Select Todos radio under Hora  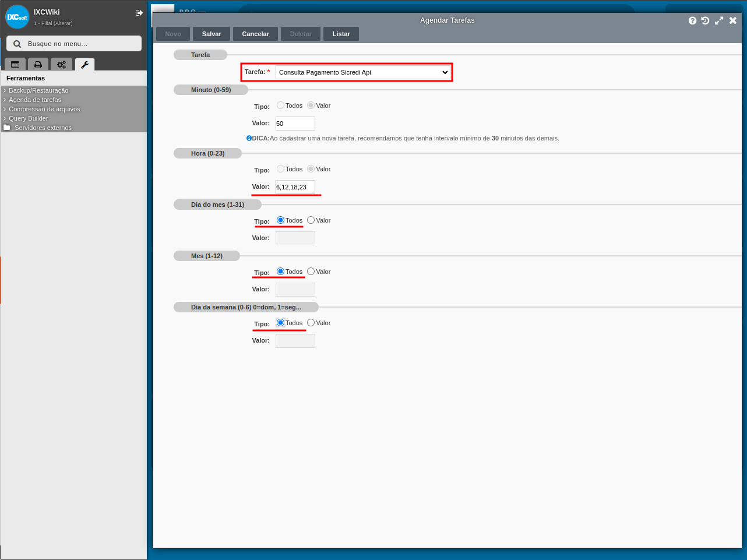pos(280,169)
